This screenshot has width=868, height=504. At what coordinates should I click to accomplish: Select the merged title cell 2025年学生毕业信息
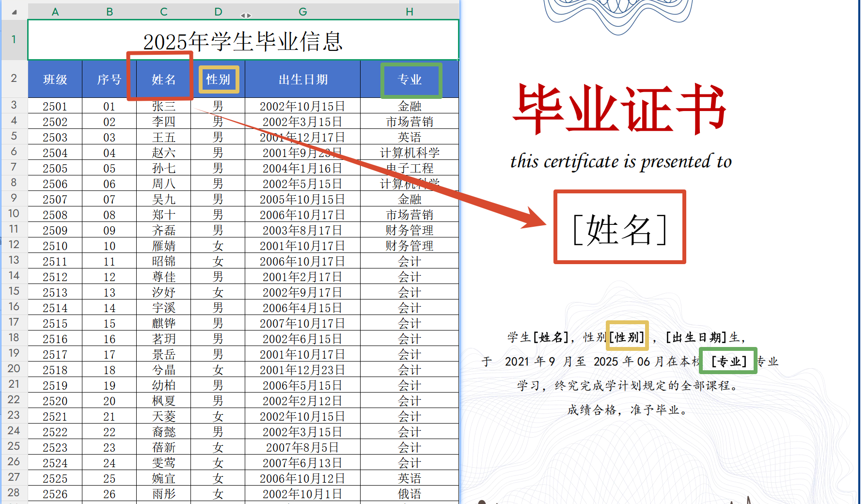(x=243, y=41)
